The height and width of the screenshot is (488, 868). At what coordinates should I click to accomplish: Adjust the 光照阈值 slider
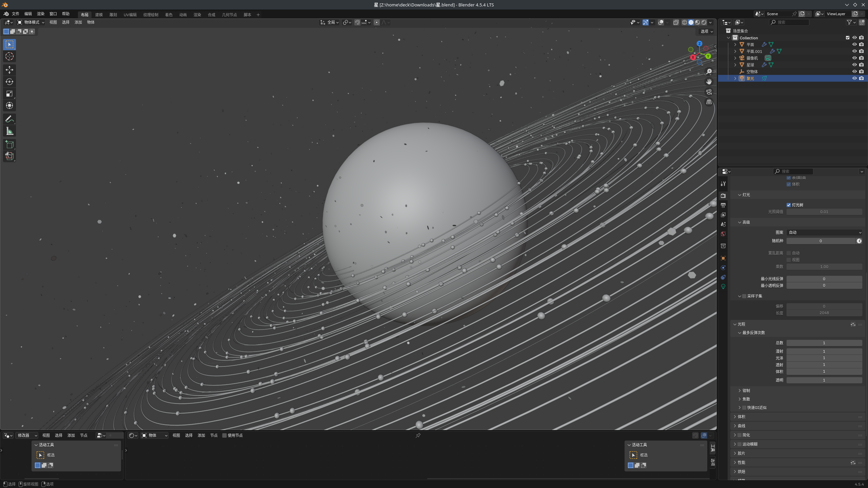(824, 212)
